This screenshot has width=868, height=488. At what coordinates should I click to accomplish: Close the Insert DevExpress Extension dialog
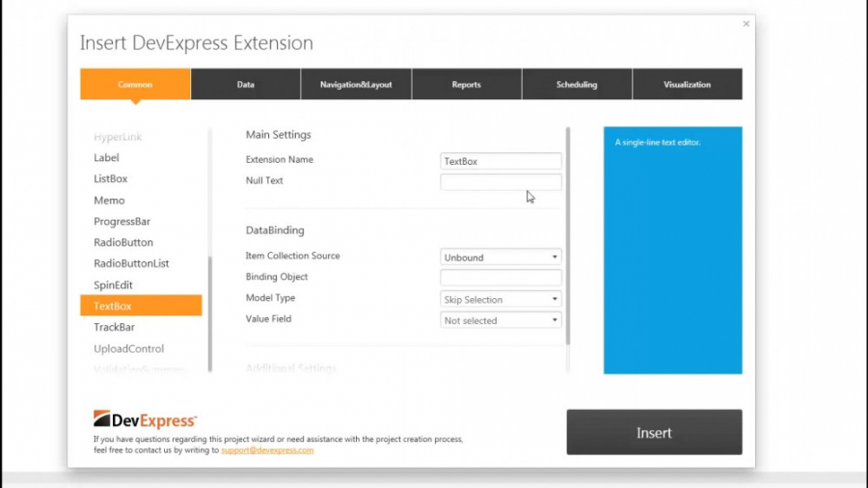coord(746,24)
